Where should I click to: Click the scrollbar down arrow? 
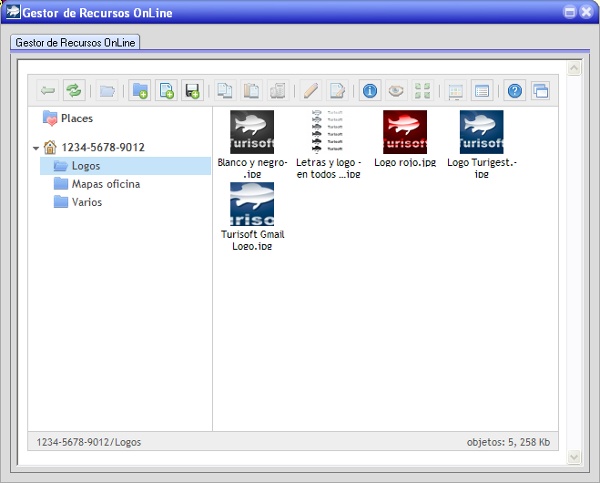pyautogui.click(x=574, y=456)
